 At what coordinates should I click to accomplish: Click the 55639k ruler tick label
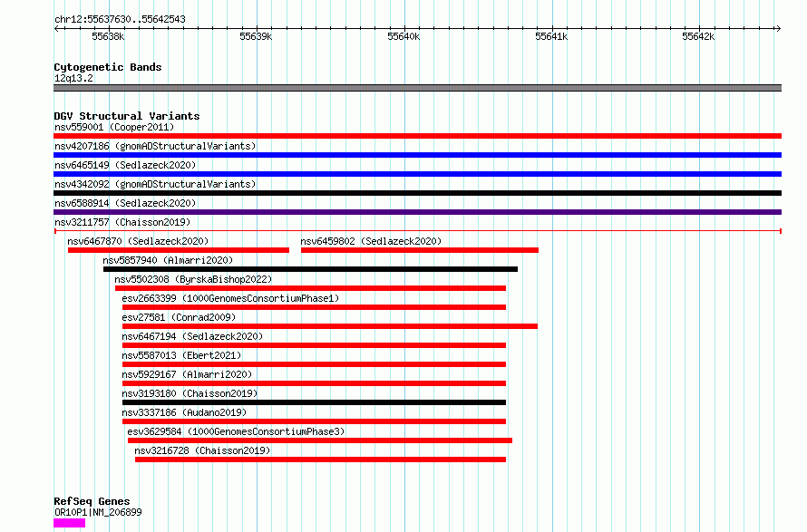[x=256, y=36]
